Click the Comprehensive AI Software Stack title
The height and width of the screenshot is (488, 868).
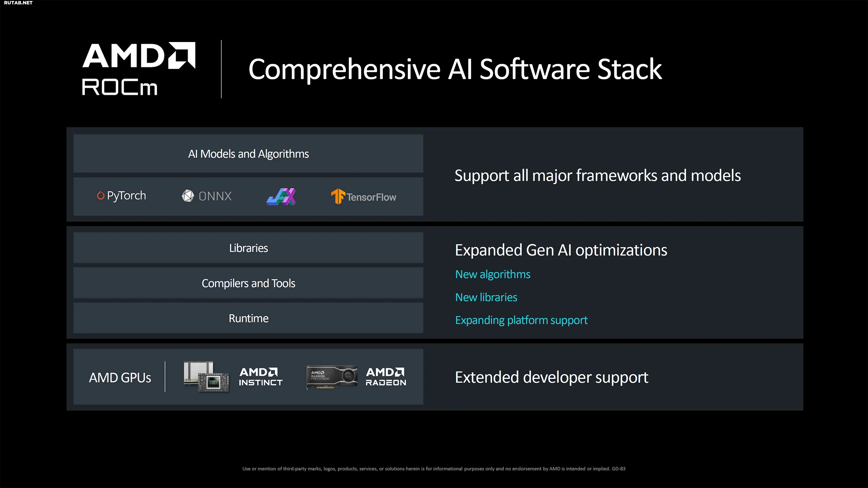455,69
